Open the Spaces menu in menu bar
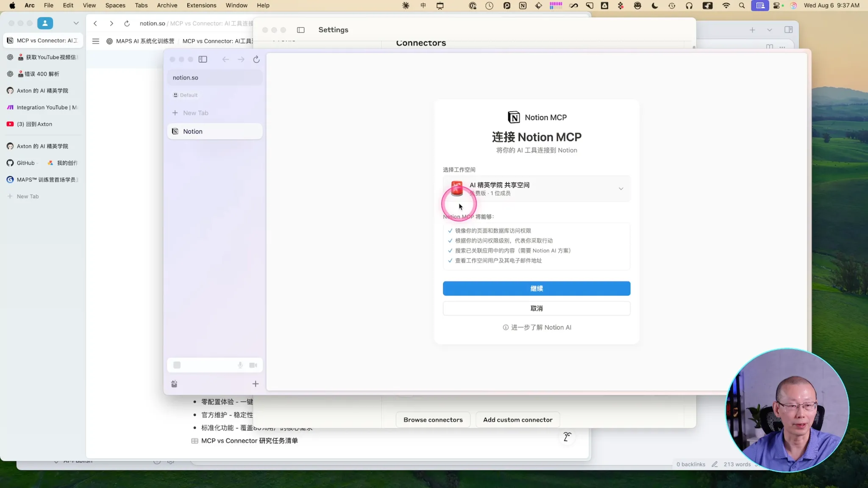Image resolution: width=868 pixels, height=488 pixels. tap(115, 6)
